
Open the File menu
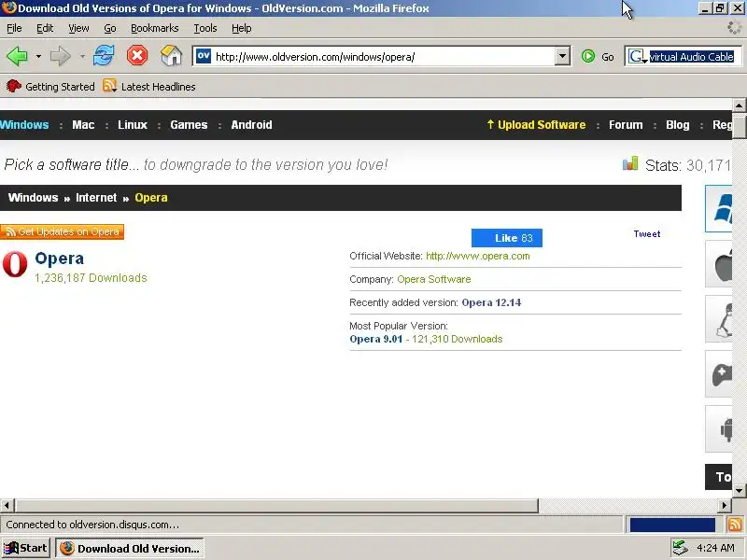pos(14,28)
